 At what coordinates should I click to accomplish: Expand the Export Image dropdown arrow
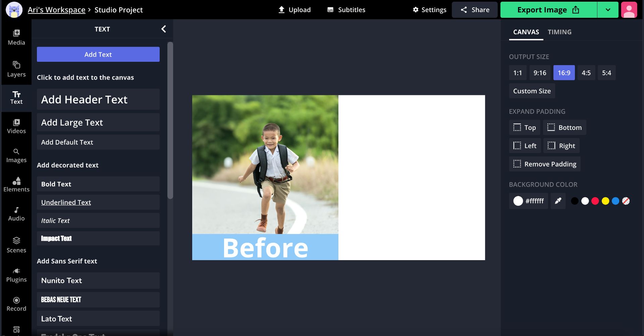[x=608, y=10]
